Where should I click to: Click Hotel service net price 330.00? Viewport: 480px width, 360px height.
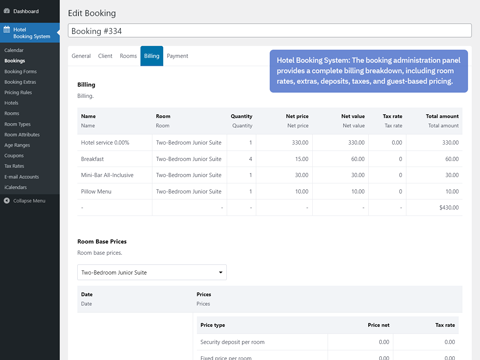click(300, 142)
